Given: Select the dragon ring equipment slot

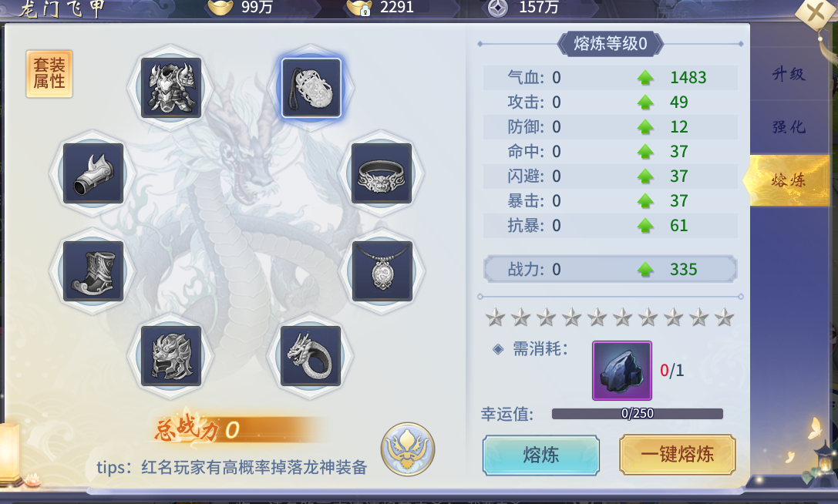Looking at the screenshot, I should pos(311,356).
